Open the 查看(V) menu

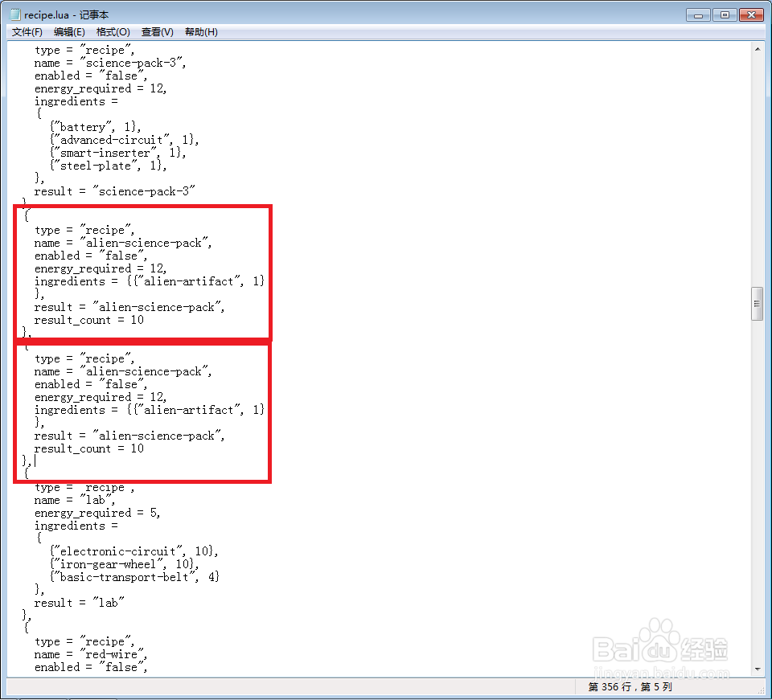coord(158,32)
